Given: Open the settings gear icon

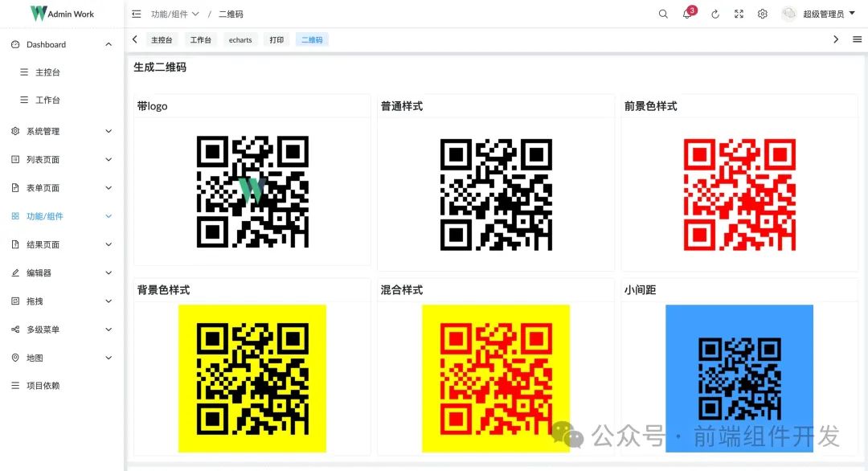Looking at the screenshot, I should click(762, 14).
